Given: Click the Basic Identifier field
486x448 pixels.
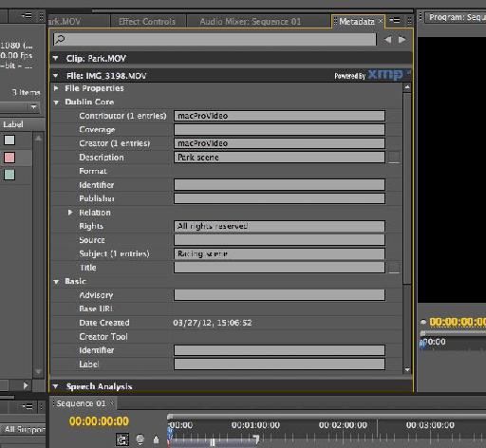Looking at the screenshot, I should point(279,350).
